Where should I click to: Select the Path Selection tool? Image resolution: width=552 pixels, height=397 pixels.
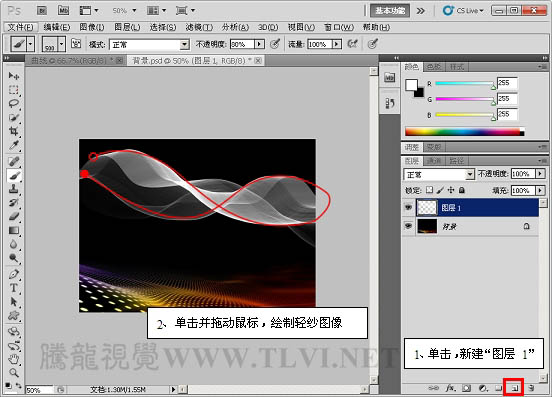coord(14,302)
